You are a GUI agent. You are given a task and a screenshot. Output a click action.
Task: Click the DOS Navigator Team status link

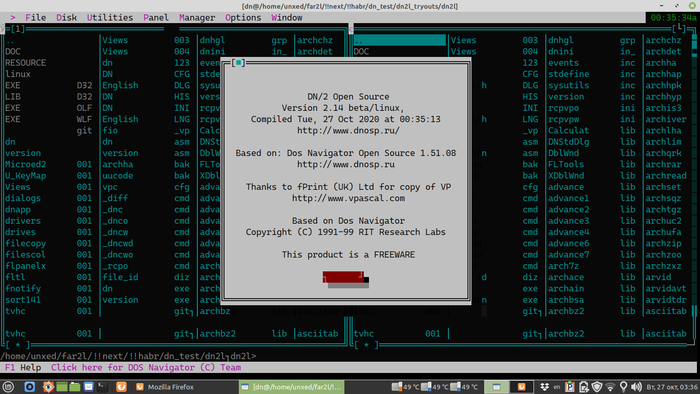tap(146, 368)
